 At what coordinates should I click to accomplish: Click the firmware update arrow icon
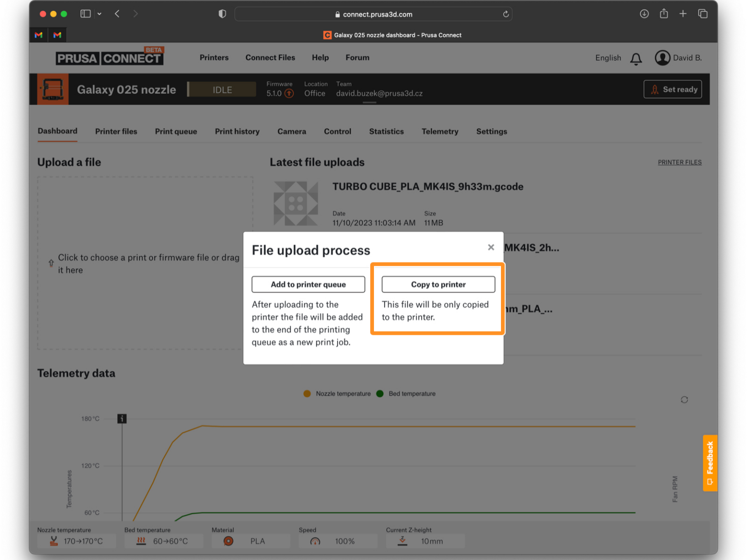(289, 93)
